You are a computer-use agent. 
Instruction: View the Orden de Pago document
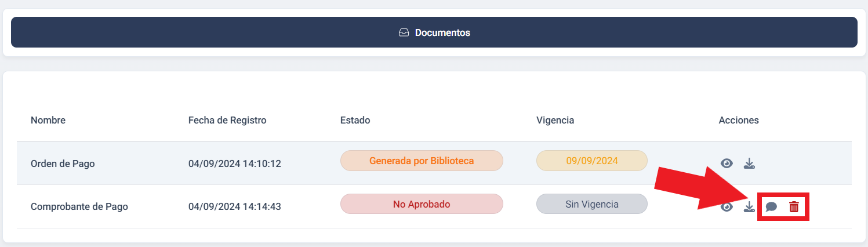(727, 164)
